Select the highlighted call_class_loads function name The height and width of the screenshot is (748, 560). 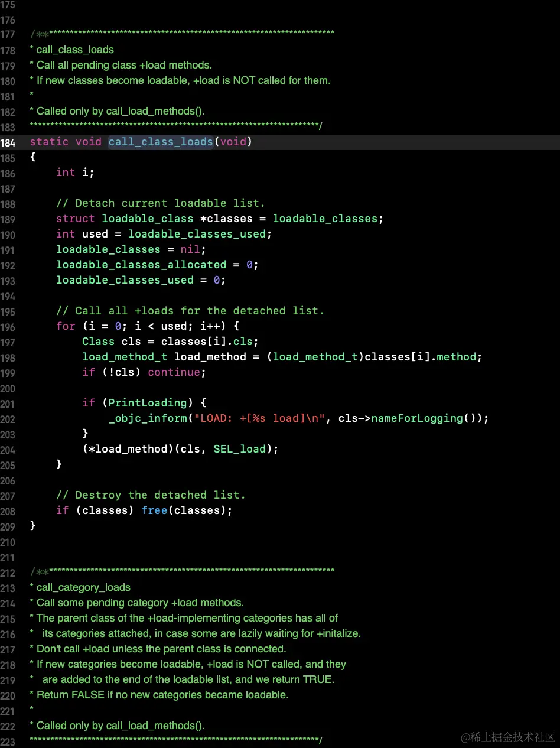click(160, 142)
